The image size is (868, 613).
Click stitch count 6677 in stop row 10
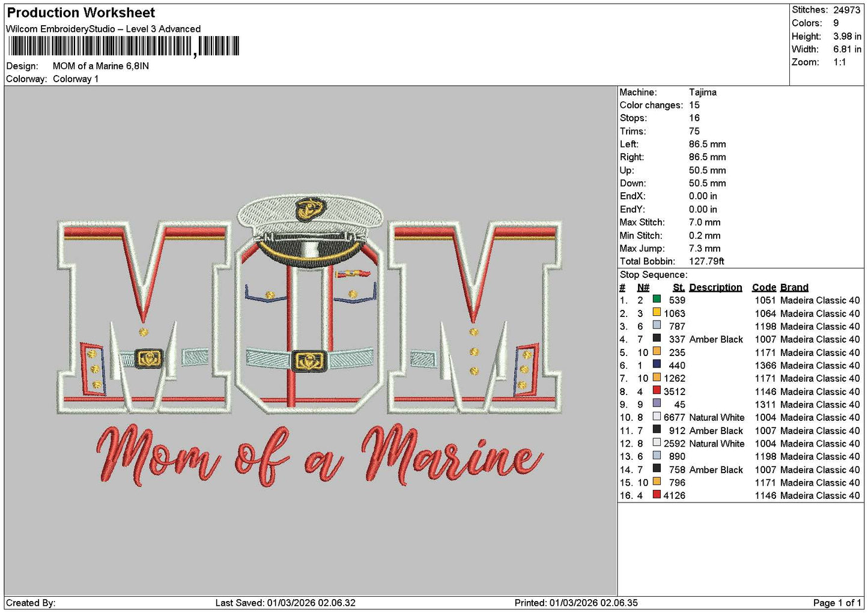pos(675,417)
